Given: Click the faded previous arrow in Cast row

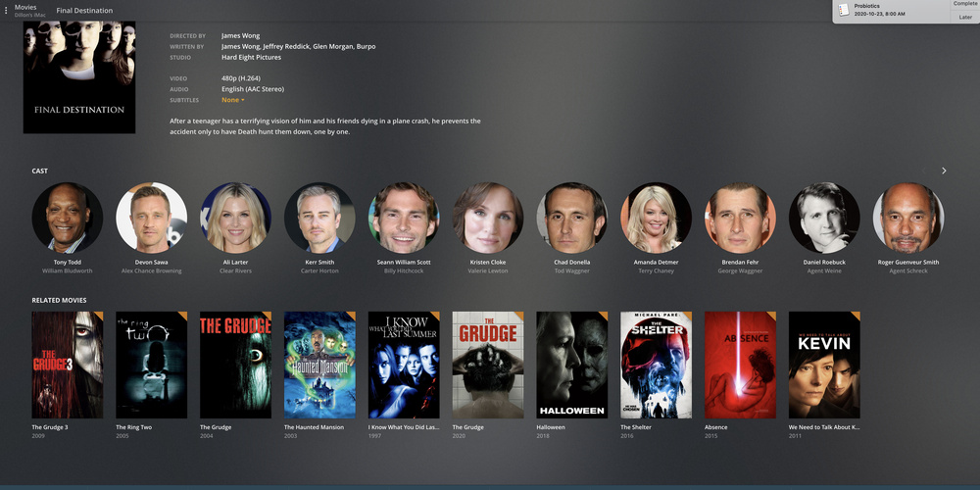Looking at the screenshot, I should [x=924, y=171].
